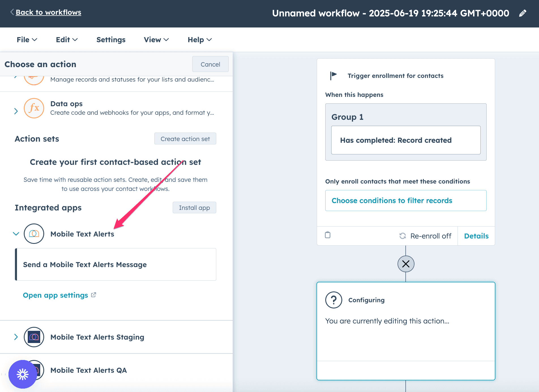
Task: Click the Create action set button
Action: (x=185, y=139)
